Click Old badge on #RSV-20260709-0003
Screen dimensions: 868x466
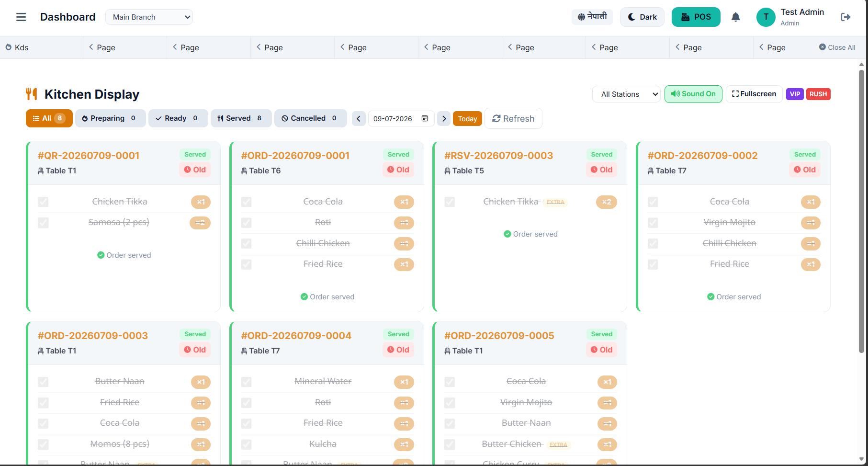point(601,170)
